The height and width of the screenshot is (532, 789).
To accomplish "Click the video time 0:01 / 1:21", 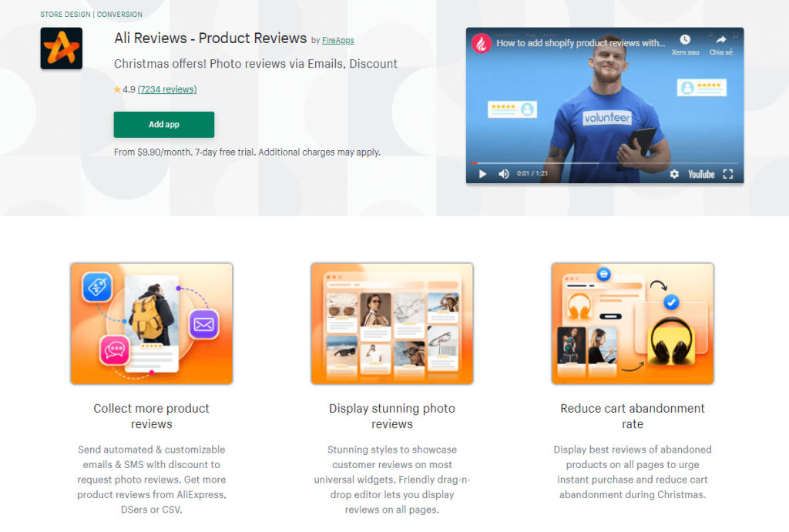I will pyautogui.click(x=532, y=173).
